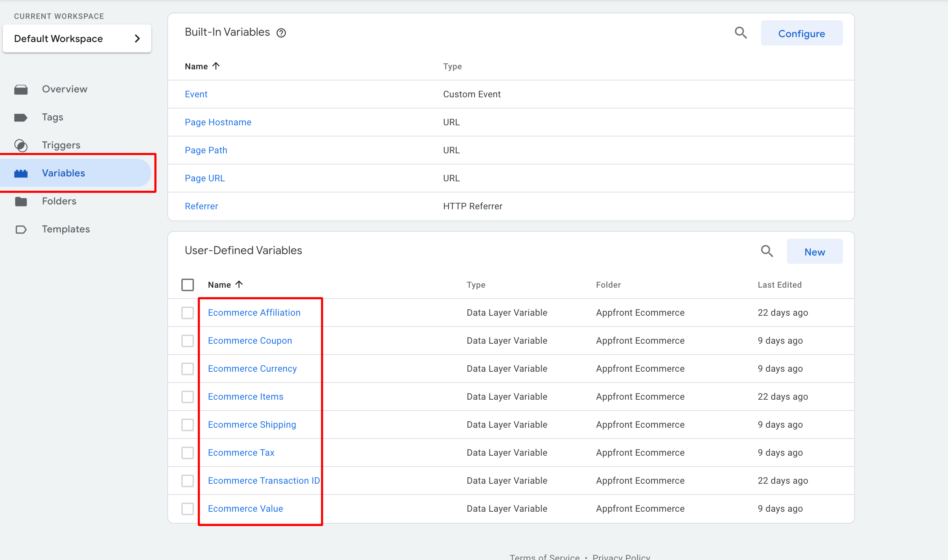Viewport: 948px width, 560px height.
Task: Click the Last Edited column header
Action: click(779, 285)
